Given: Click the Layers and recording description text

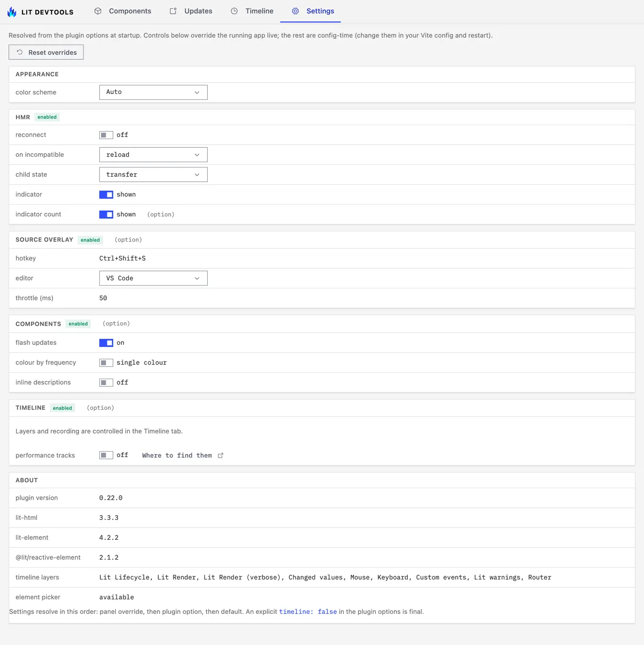Looking at the screenshot, I should point(99,431).
